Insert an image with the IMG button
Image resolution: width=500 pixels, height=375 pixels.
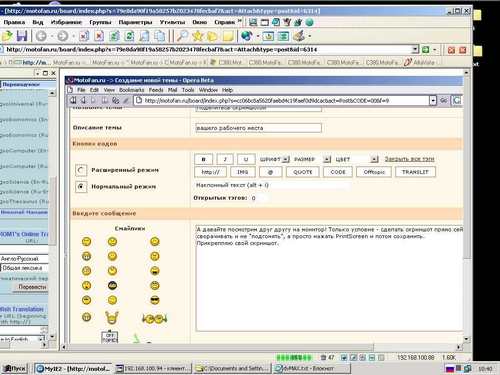pyautogui.click(x=242, y=172)
